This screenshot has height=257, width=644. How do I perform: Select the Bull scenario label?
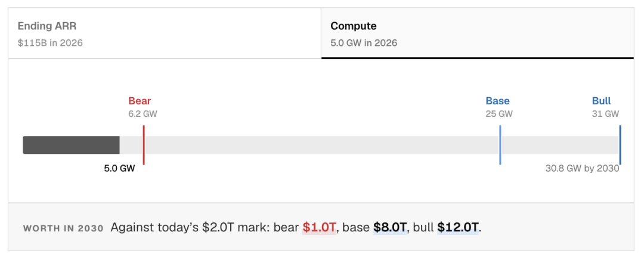click(601, 101)
